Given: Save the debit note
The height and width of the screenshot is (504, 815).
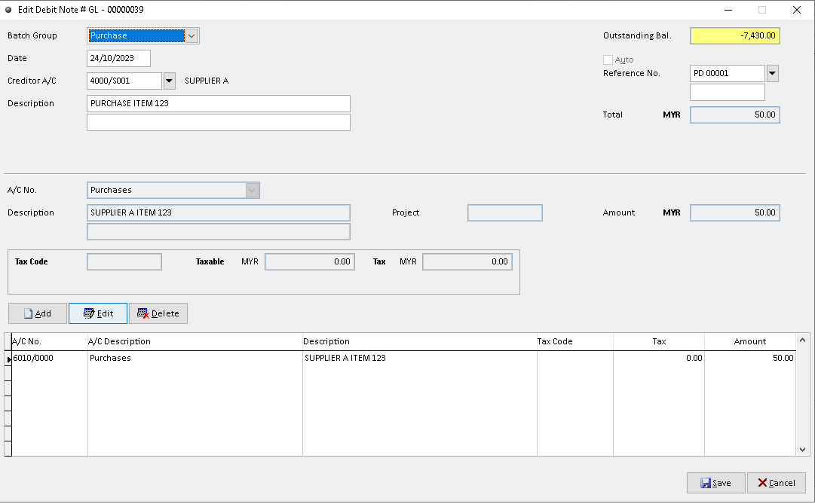Looking at the screenshot, I should 715,483.
